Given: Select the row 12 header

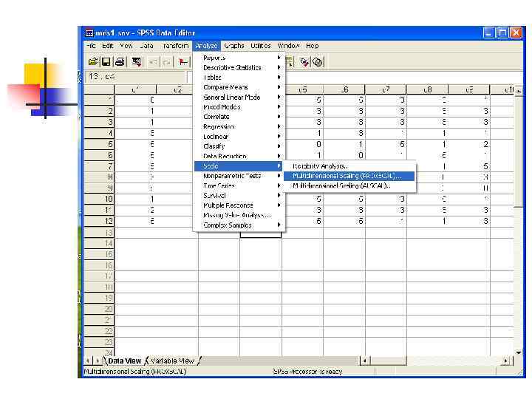Looking at the screenshot, I should tap(99, 221).
